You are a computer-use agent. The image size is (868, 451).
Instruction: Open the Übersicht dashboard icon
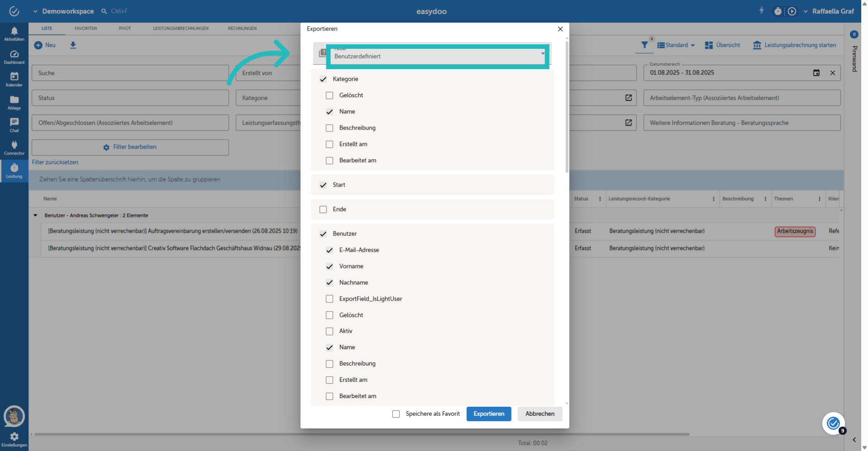(708, 45)
